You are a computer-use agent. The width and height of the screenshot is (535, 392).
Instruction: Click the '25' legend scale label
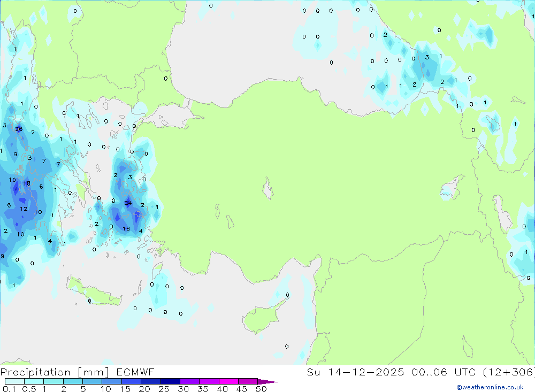(x=164, y=389)
